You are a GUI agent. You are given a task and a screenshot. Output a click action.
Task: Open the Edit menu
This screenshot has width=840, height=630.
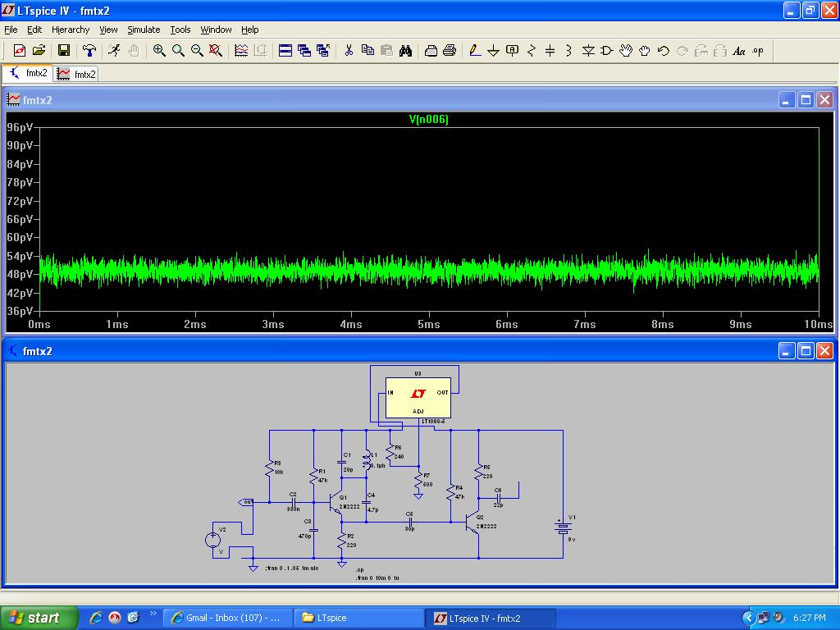34,30
